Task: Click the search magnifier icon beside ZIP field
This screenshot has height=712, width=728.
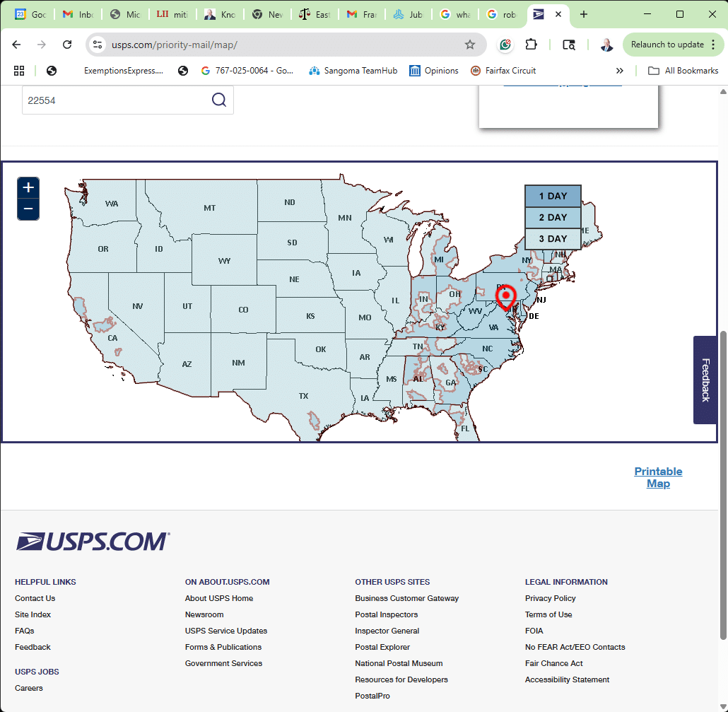Action: (x=219, y=100)
